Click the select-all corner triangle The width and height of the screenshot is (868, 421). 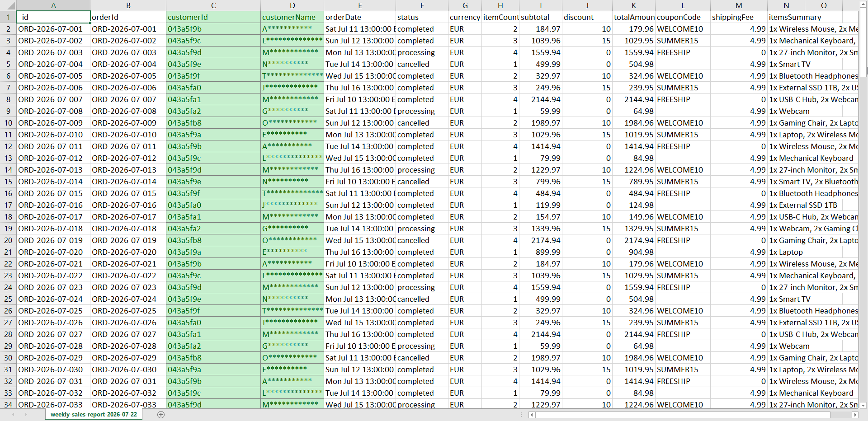coord(8,5)
